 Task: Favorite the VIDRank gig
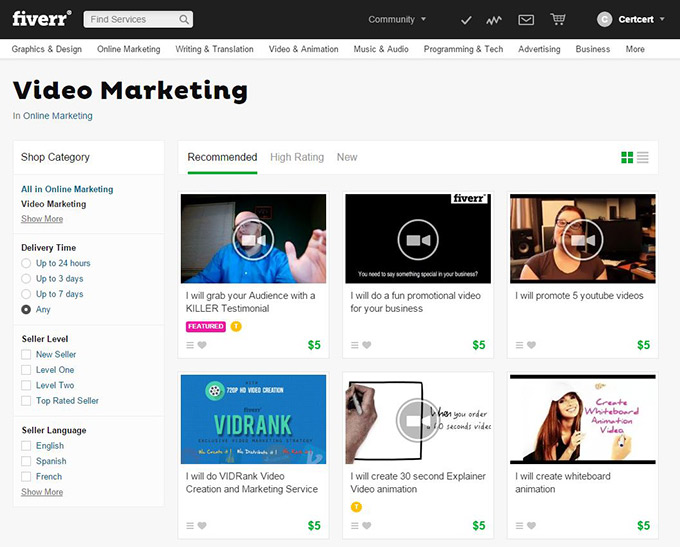point(202,526)
